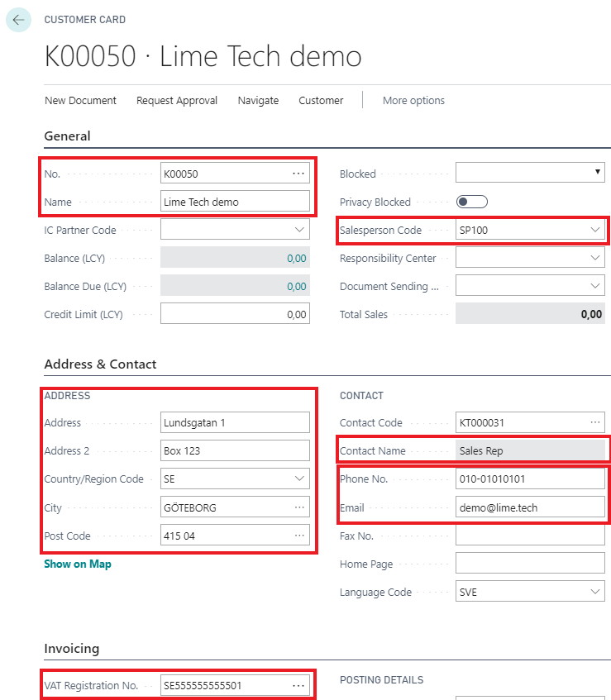
Task: Click the City field ellipsis button
Action: (x=298, y=507)
